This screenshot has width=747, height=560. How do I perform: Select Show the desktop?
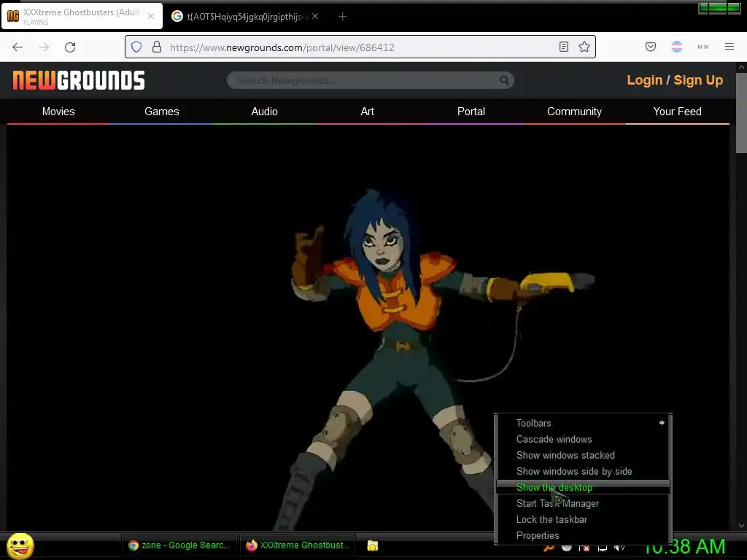tap(583, 487)
